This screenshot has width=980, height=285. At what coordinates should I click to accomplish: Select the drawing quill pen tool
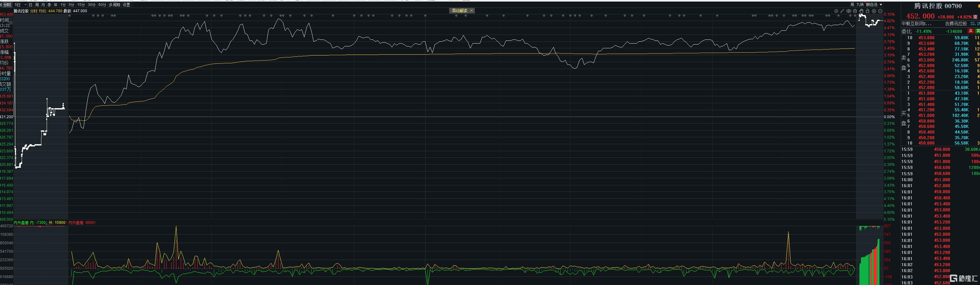click(842, 11)
